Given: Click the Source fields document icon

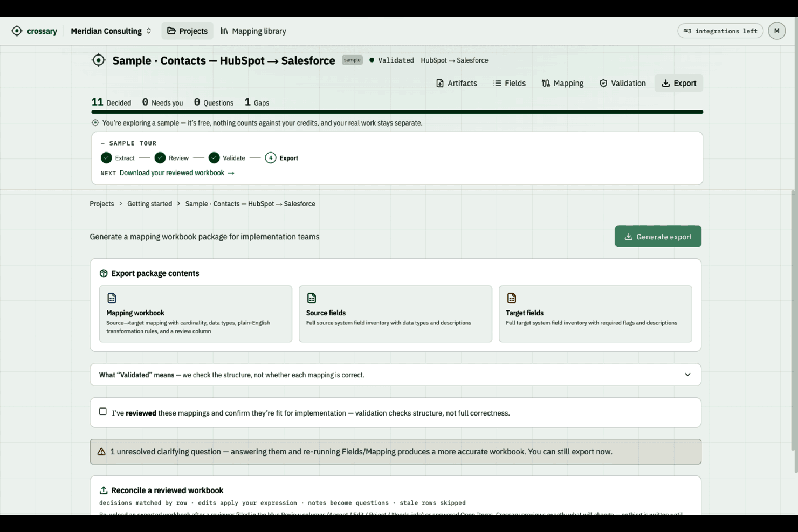Looking at the screenshot, I should pyautogui.click(x=312, y=298).
